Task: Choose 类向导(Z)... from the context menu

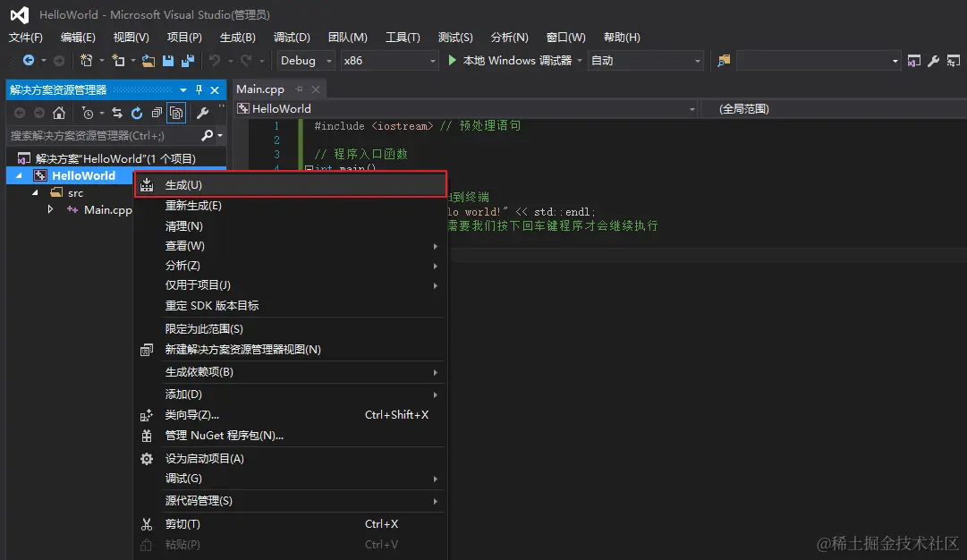Action: tap(291, 415)
